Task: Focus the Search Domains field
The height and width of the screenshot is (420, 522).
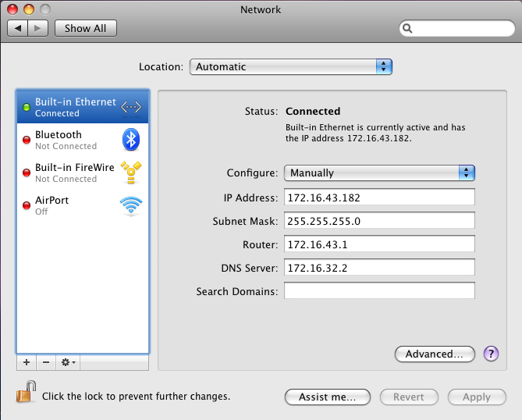Action: (x=379, y=291)
